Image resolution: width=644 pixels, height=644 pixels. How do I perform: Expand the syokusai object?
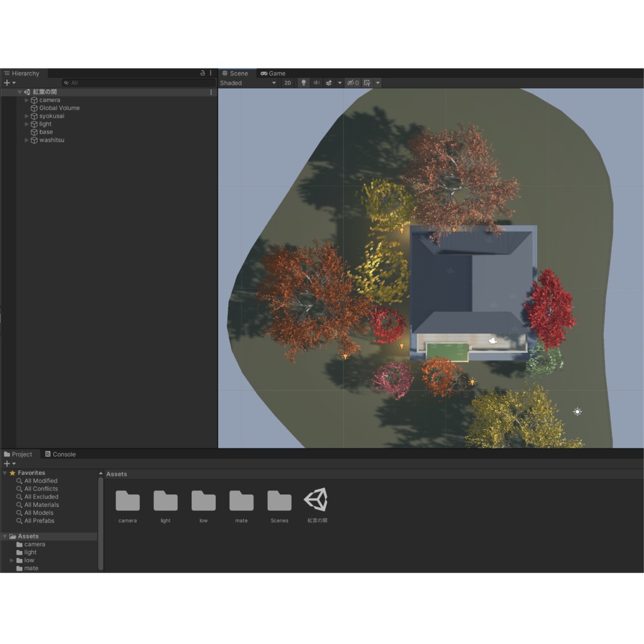point(26,116)
